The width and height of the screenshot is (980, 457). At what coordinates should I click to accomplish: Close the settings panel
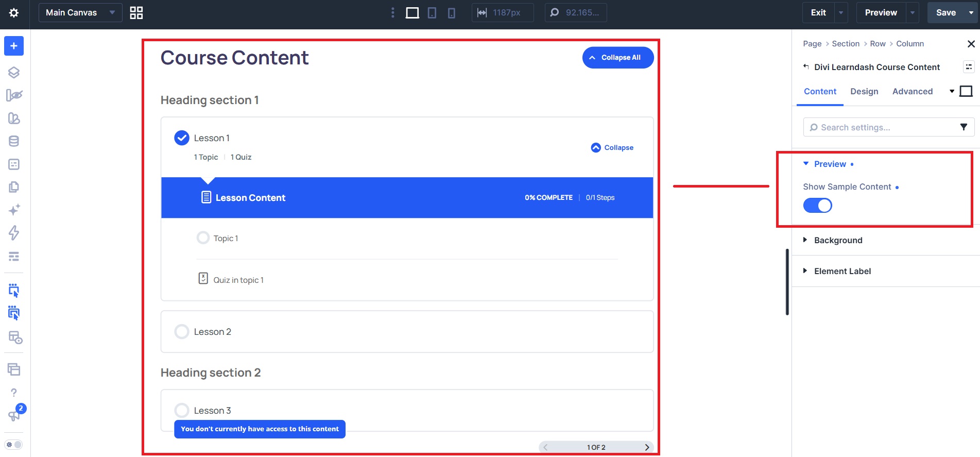(971, 44)
